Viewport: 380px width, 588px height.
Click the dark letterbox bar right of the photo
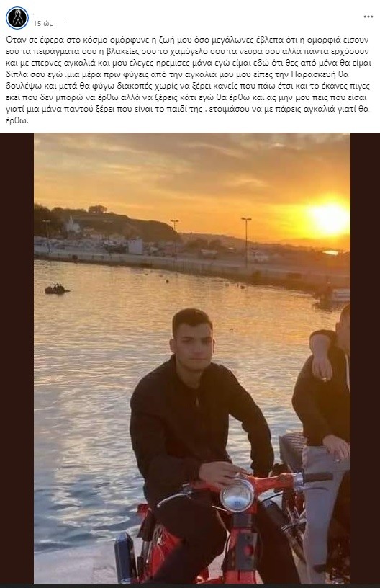click(x=365, y=357)
